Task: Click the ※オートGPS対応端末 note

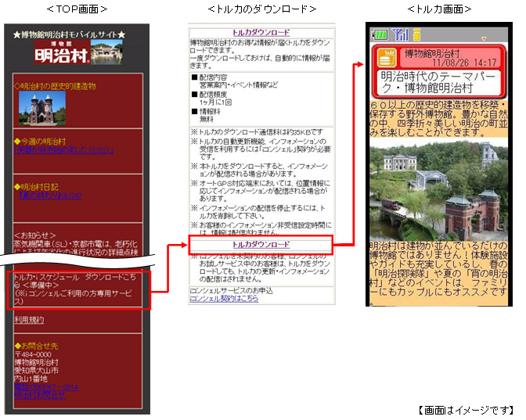Action: click(x=261, y=191)
